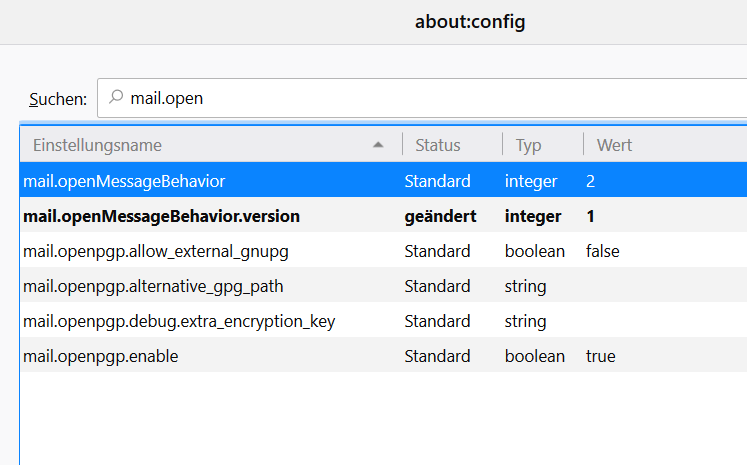Sort by the Einstellungsname column header

pyautogui.click(x=98, y=145)
